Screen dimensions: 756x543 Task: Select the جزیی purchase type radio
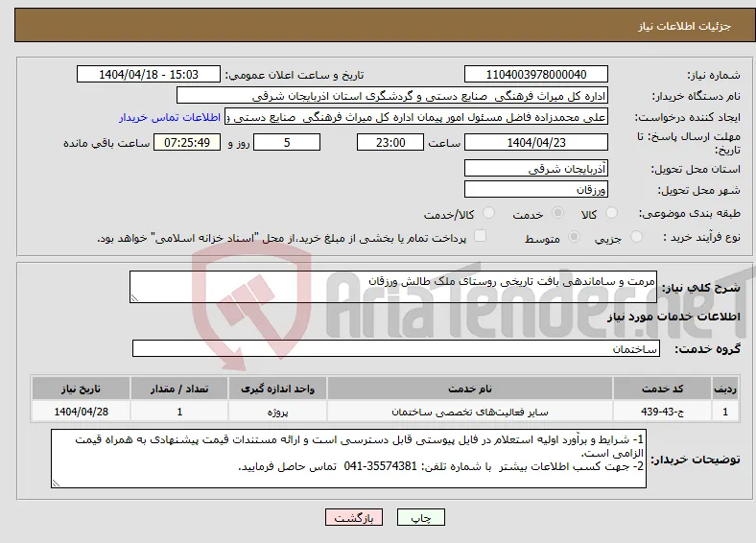(x=636, y=236)
